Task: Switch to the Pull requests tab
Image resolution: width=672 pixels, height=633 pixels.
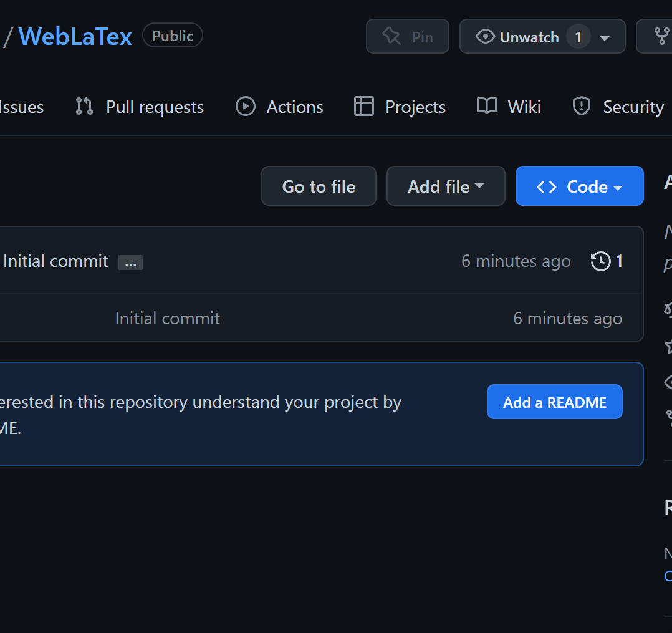Action: [140, 107]
